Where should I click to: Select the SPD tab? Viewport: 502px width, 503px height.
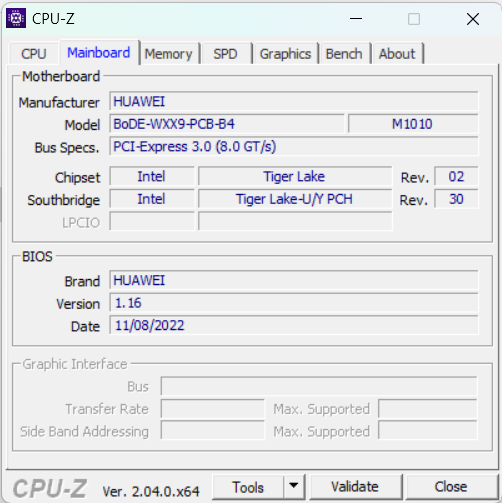pos(226,54)
